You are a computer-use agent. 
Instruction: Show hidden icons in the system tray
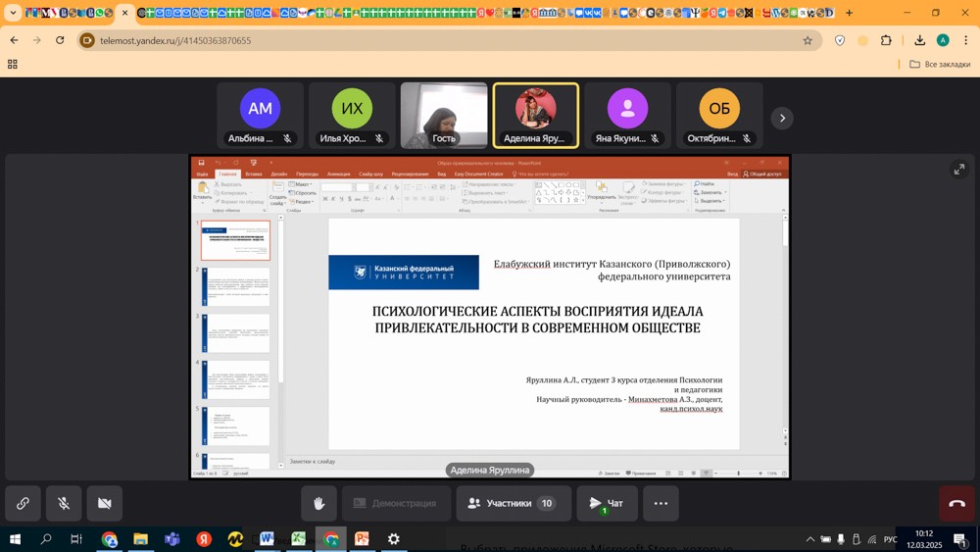pyautogui.click(x=809, y=539)
